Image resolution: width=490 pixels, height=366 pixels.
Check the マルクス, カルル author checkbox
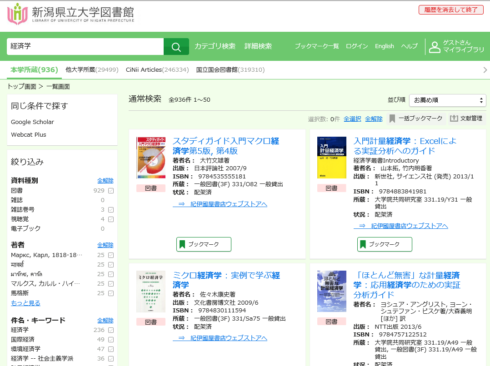(111, 284)
